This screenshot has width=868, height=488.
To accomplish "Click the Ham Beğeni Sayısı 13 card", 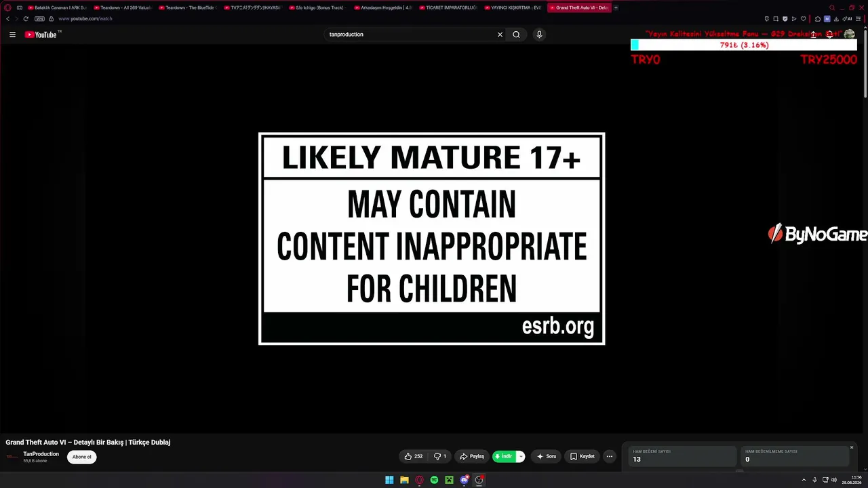I will (682, 456).
